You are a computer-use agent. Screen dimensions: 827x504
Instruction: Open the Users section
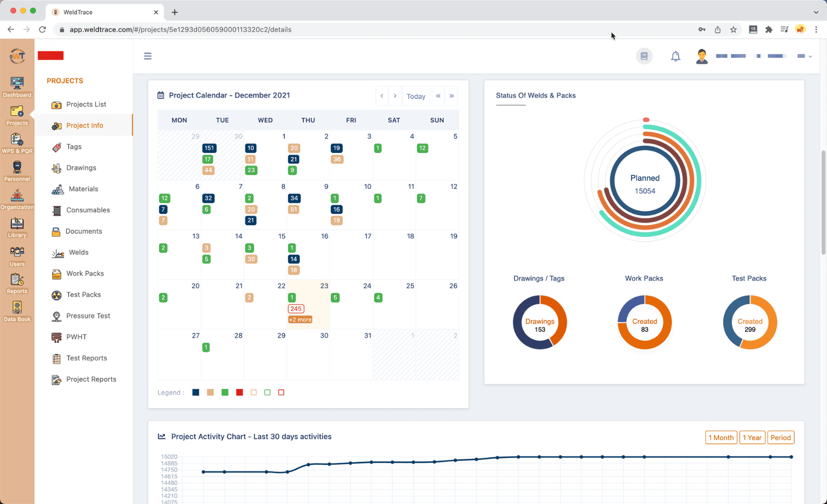[x=17, y=255]
